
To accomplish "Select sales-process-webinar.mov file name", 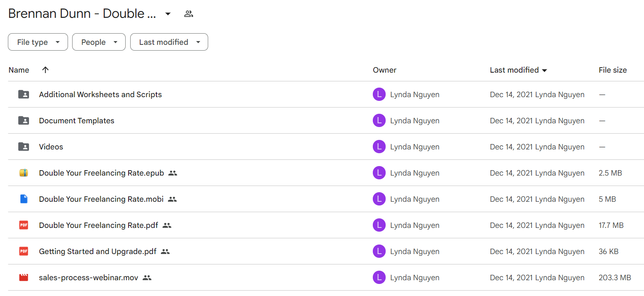I will [89, 277].
